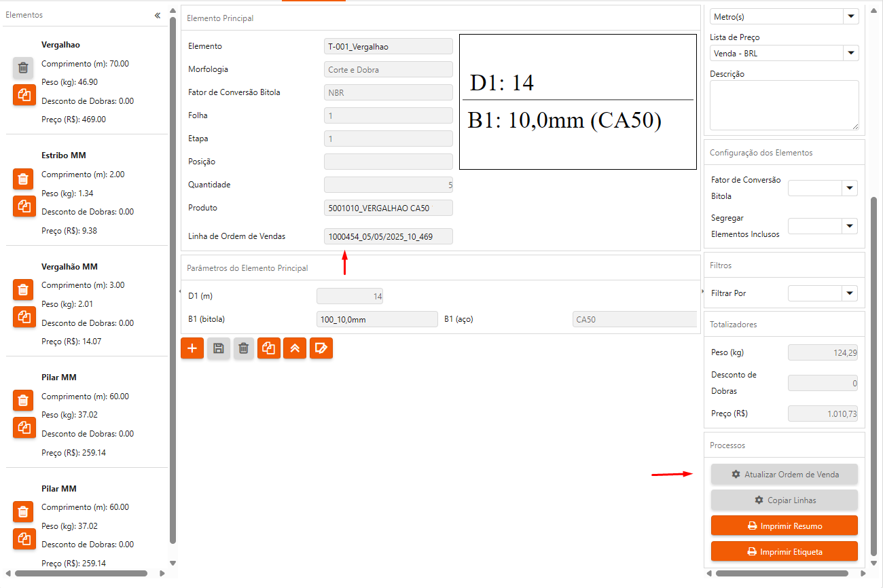Click the edit pencil button in toolbar
883x588 pixels.
tap(321, 348)
